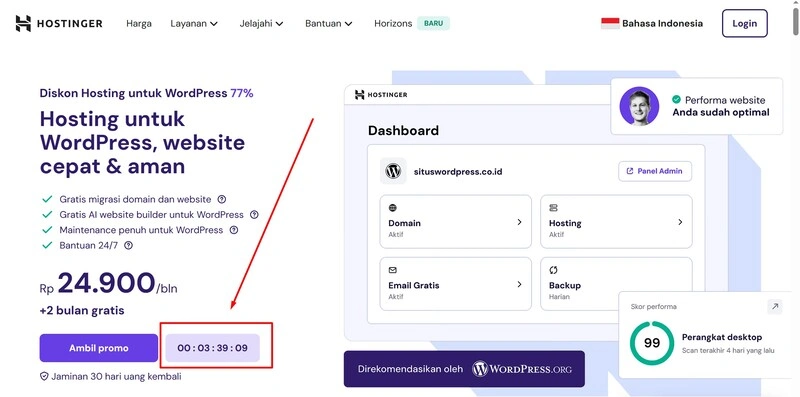Expand the Email Gratis card chevron

point(519,284)
